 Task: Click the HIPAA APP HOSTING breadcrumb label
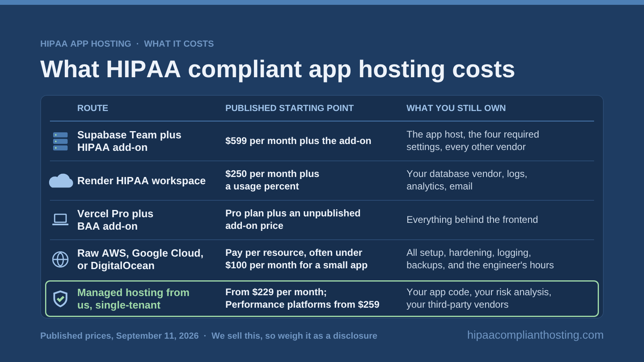86,44
